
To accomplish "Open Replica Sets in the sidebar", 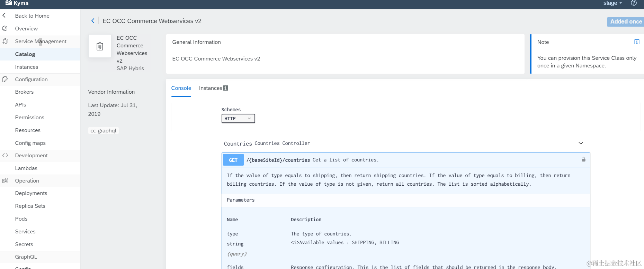I will coord(30,206).
